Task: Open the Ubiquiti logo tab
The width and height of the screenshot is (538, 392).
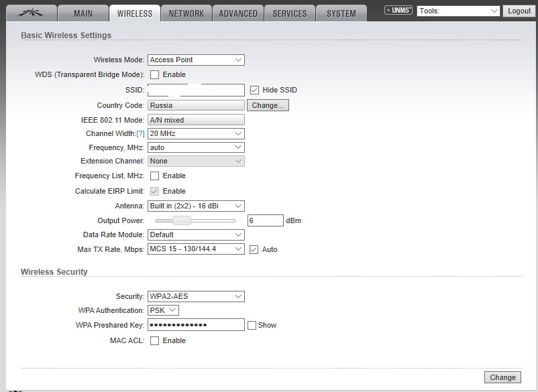Action: coord(32,13)
